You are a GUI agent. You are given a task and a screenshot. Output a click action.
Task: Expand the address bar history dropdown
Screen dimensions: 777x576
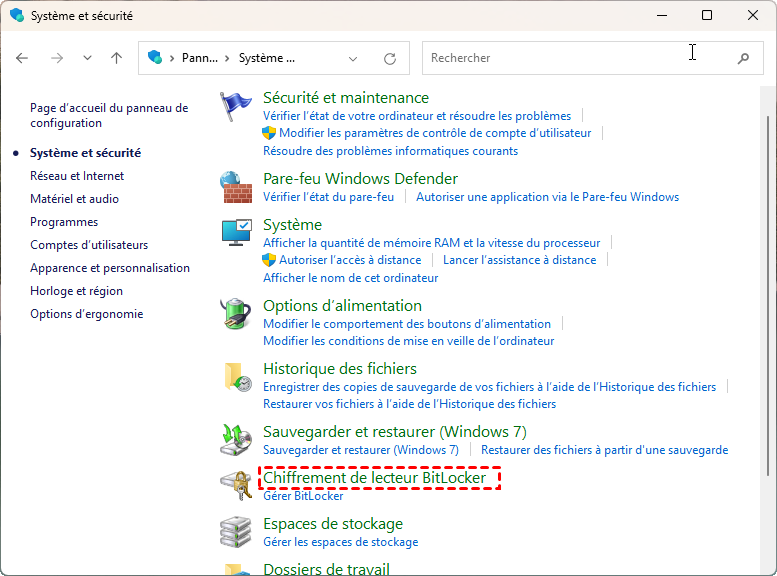(x=353, y=58)
